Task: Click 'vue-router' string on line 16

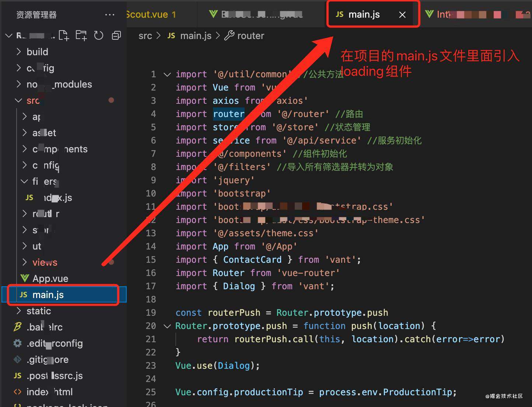Action: [308, 273]
